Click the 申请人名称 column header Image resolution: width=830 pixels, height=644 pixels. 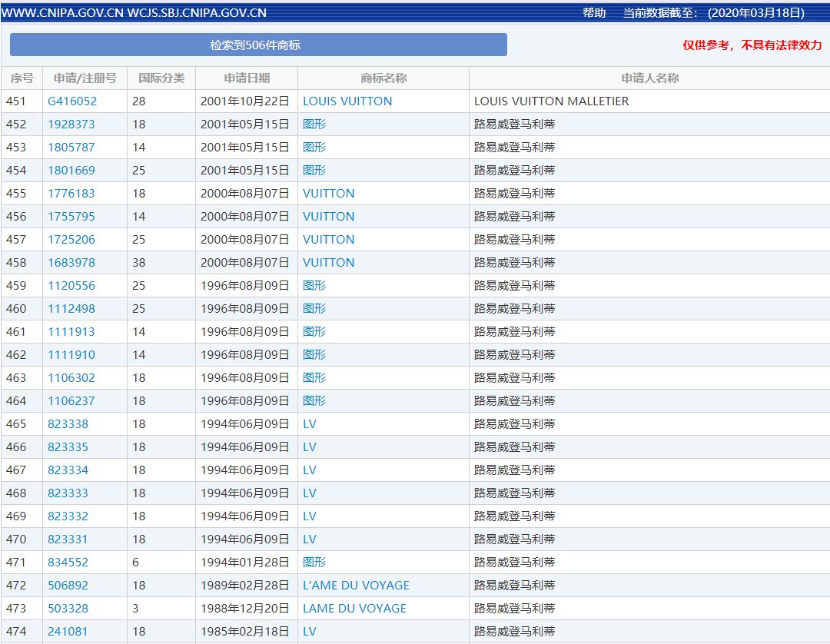649,78
